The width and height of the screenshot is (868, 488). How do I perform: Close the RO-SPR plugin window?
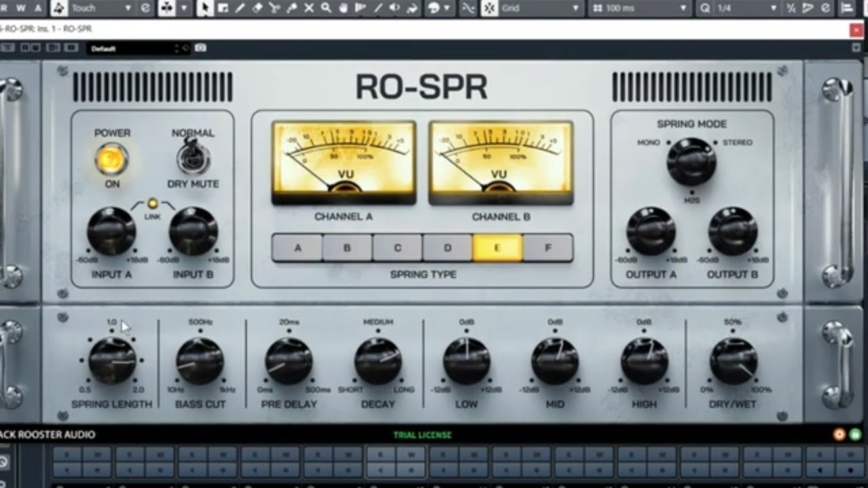pyautogui.click(x=856, y=29)
